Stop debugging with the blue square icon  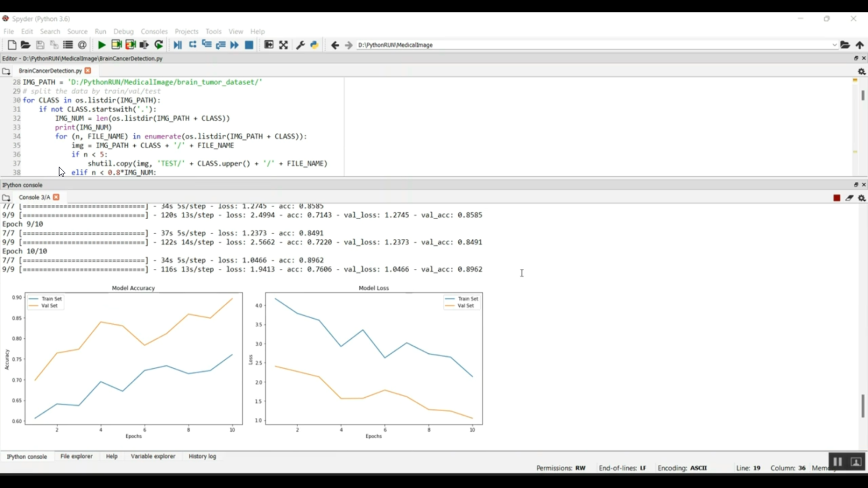(249, 45)
